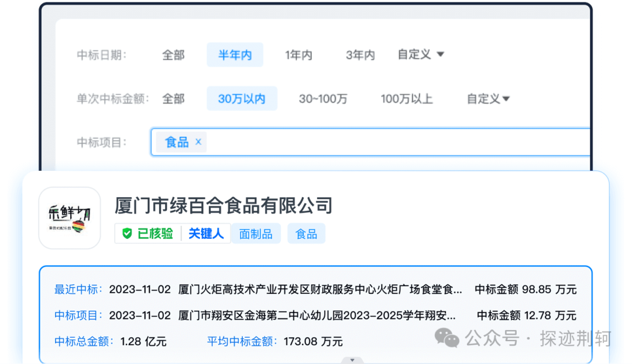Image resolution: width=632 pixels, height=364 pixels.
Task: Open 中标项目 厦门市翔安区金海第二中心幼儿园
Action: (x=317, y=315)
